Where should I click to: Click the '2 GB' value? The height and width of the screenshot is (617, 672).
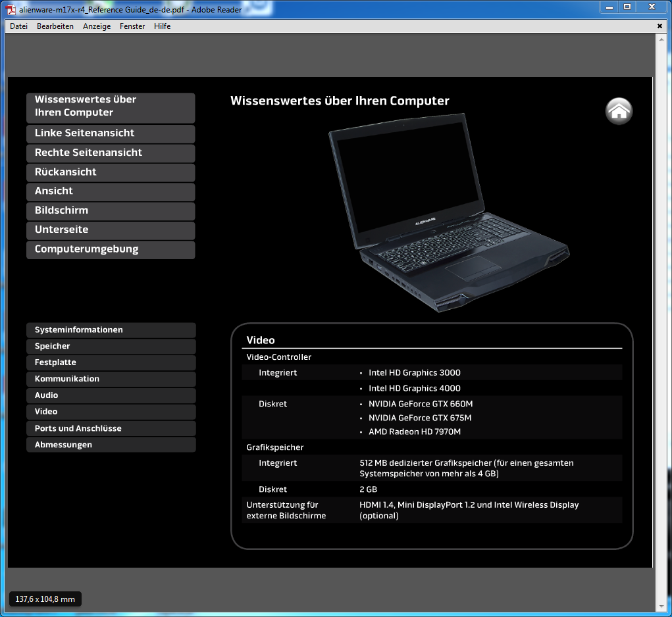pyautogui.click(x=368, y=489)
